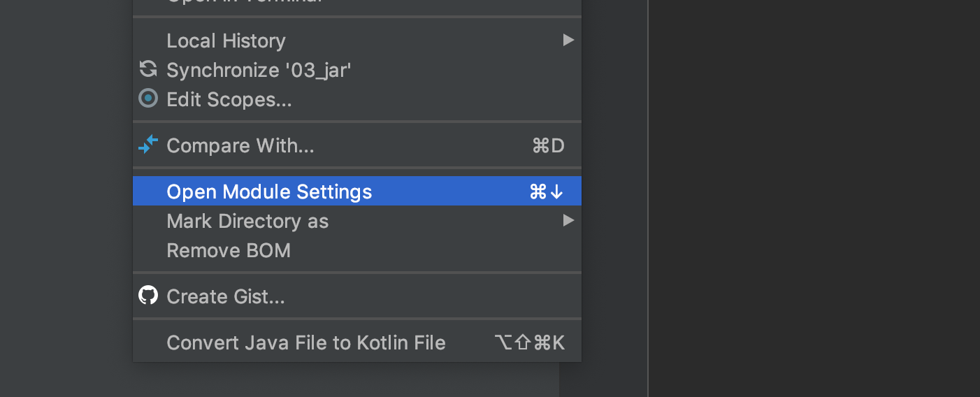Click the blue Compare With arrows icon
Viewport: 980px width, 397px height.
coord(148,145)
